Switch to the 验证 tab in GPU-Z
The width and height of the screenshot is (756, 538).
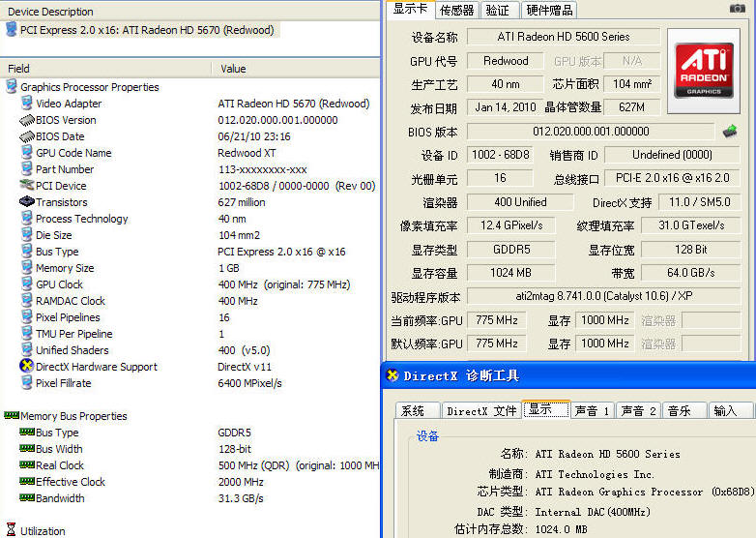coord(499,10)
